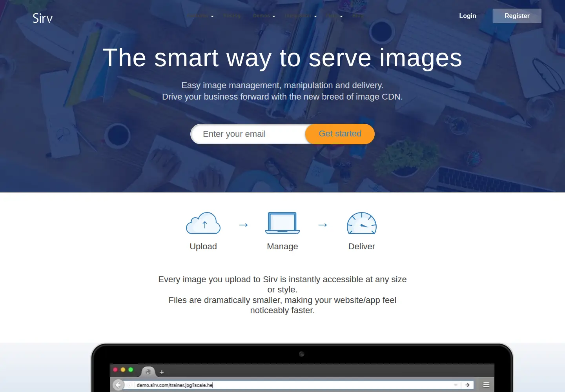Focus the Enter your email field
Image resolution: width=565 pixels, height=392 pixels.
tap(248, 134)
